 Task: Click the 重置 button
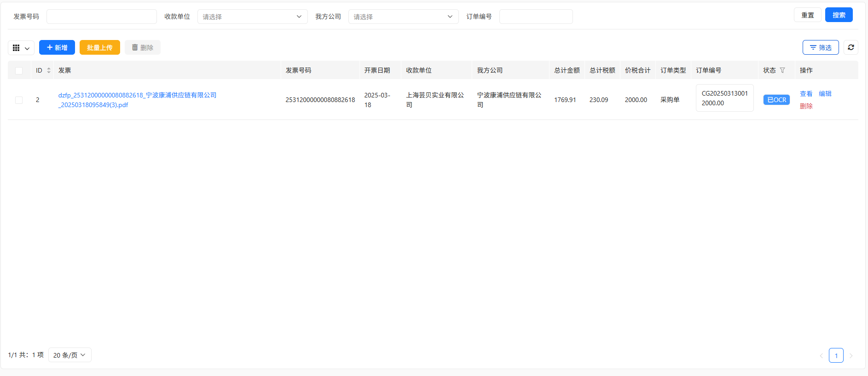[808, 15]
